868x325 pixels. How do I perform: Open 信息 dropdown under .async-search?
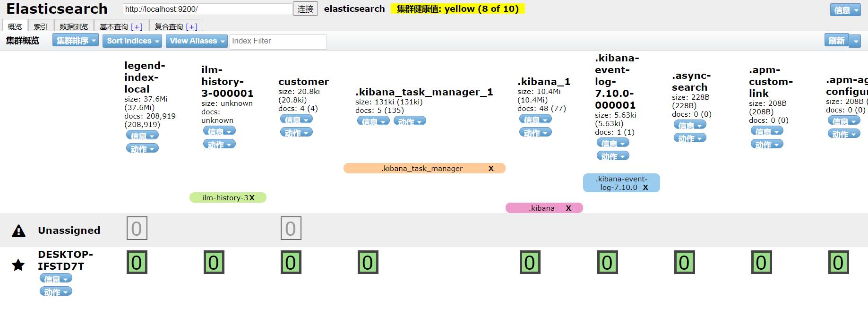coord(690,125)
